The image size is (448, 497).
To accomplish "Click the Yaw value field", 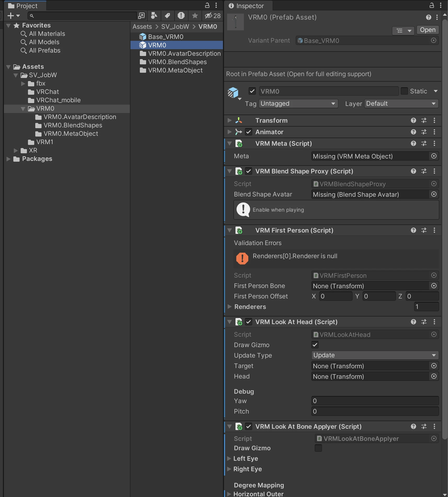I will [x=375, y=401].
